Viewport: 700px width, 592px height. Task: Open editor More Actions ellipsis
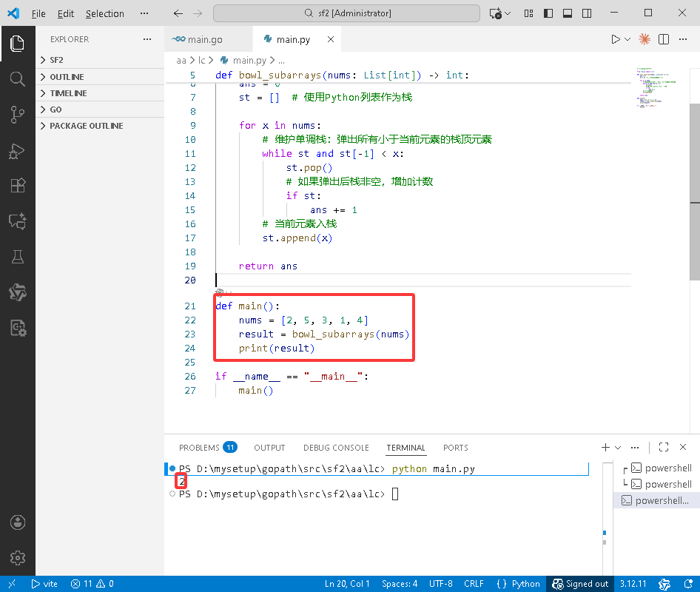pyautogui.click(x=683, y=39)
